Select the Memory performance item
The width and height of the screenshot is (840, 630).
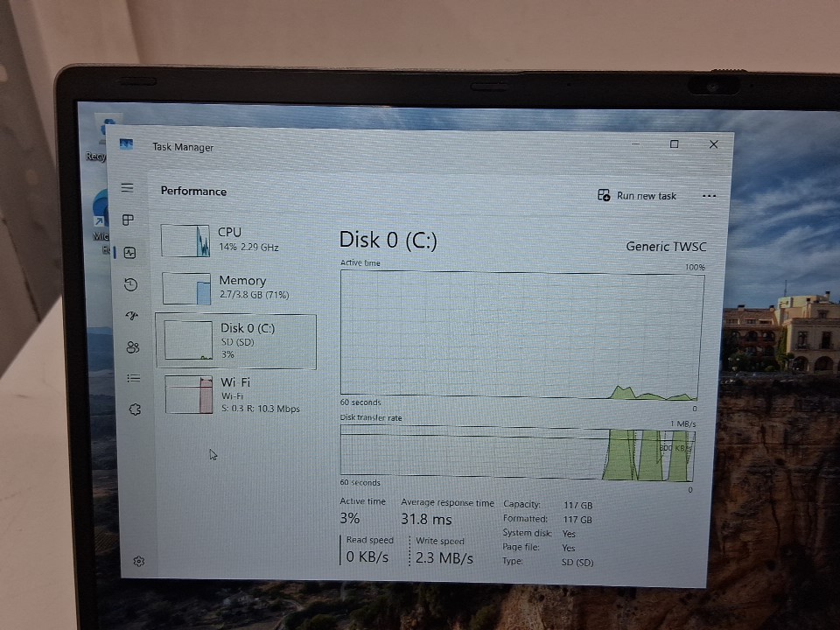pyautogui.click(x=236, y=288)
